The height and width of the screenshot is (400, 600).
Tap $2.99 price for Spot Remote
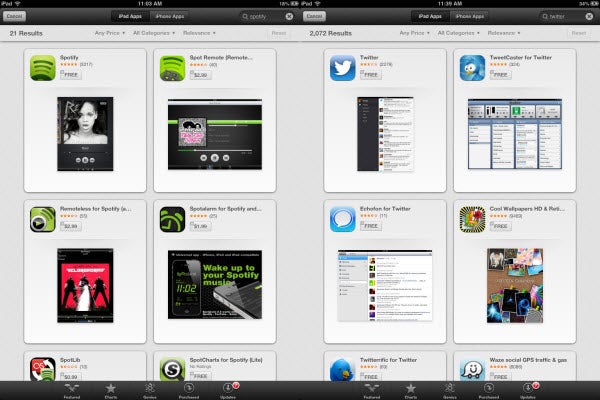(x=201, y=75)
